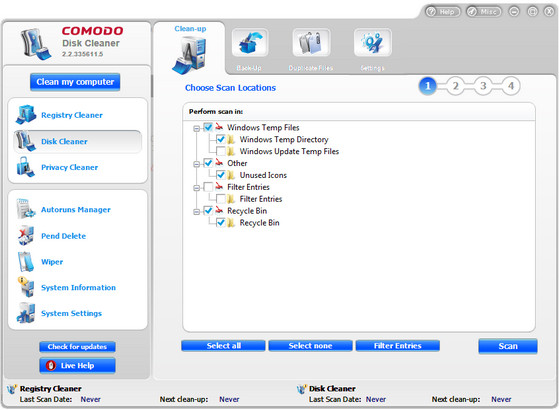Uncheck the Recycle Bin group checkbox
The height and width of the screenshot is (410, 559).
pyautogui.click(x=208, y=211)
